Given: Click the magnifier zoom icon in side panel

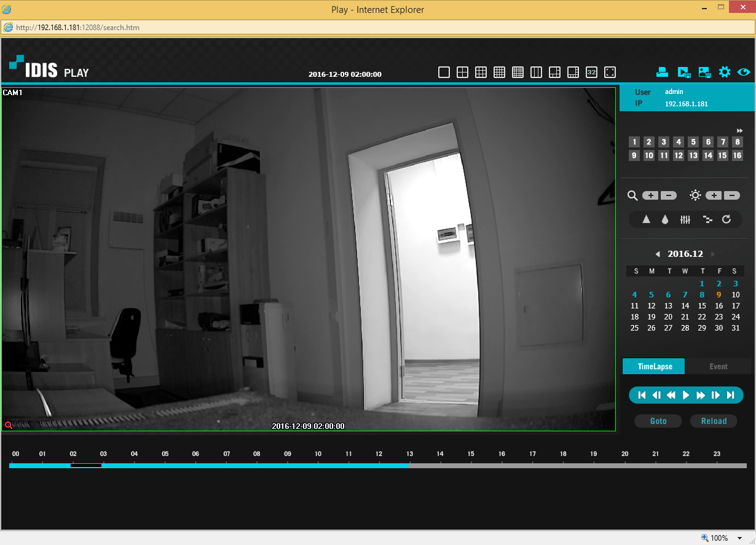Looking at the screenshot, I should 632,195.
